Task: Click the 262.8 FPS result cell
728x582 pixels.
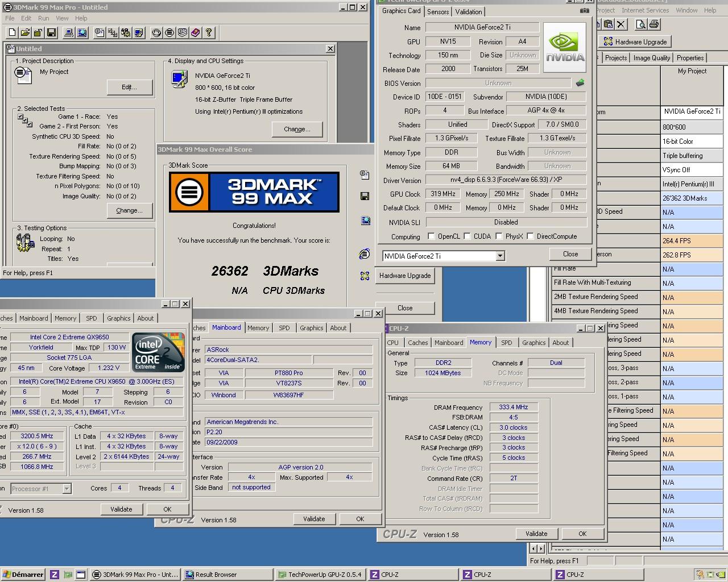Action: pos(692,255)
